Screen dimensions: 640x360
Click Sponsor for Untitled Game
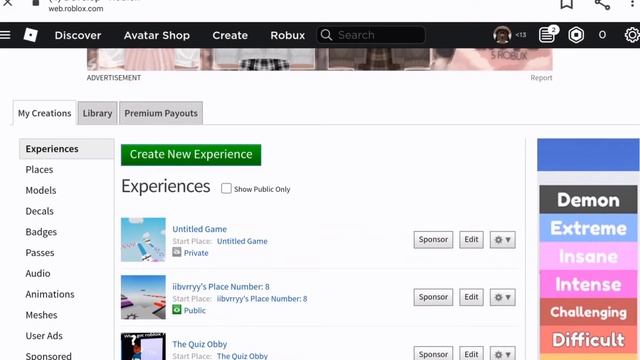pyautogui.click(x=433, y=240)
